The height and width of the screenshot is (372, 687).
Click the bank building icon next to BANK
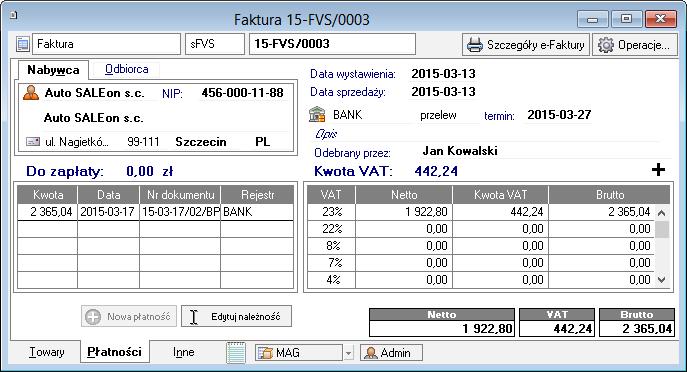coord(317,114)
